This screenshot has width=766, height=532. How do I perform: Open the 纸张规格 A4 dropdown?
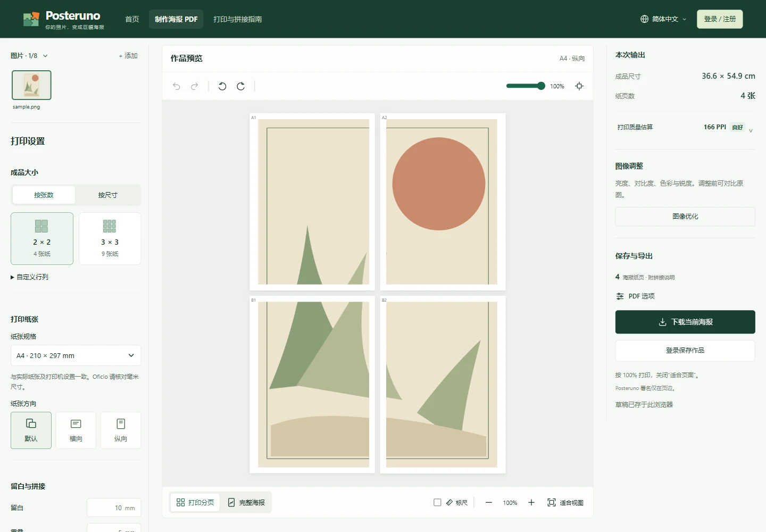[76, 355]
